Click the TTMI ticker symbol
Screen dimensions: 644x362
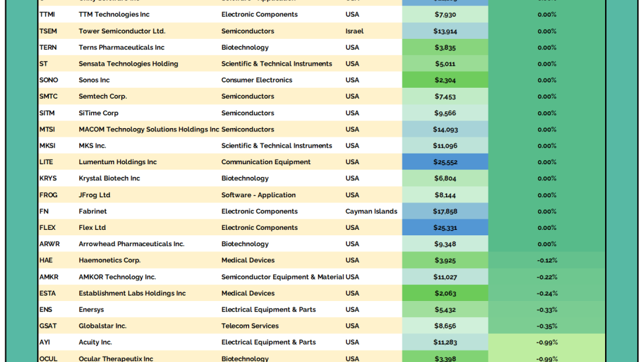click(x=48, y=15)
